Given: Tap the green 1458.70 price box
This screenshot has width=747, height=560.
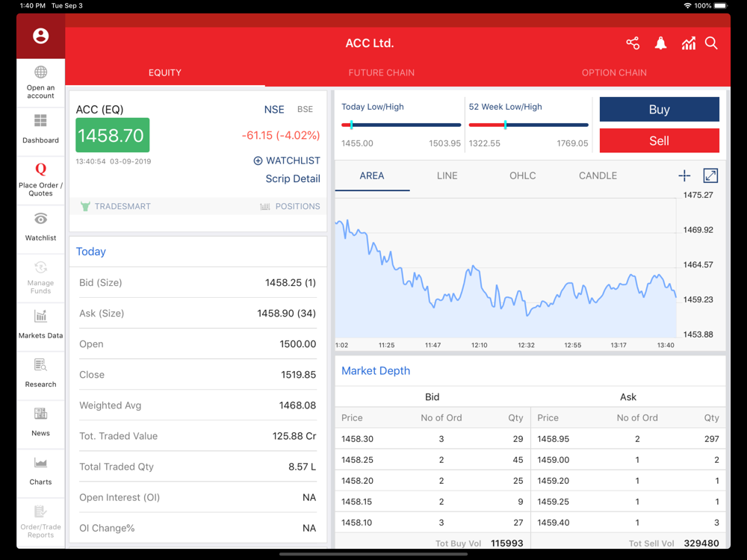Looking at the screenshot, I should pyautogui.click(x=113, y=135).
